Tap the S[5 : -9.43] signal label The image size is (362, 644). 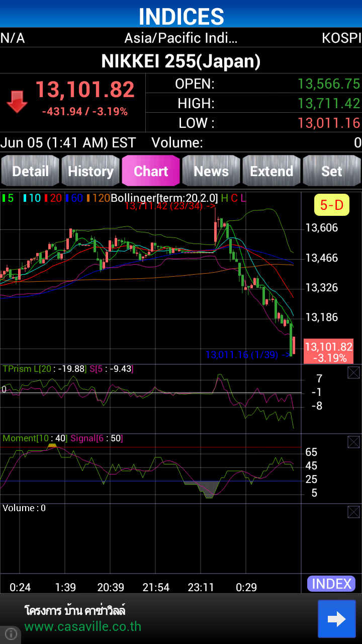pos(111,369)
